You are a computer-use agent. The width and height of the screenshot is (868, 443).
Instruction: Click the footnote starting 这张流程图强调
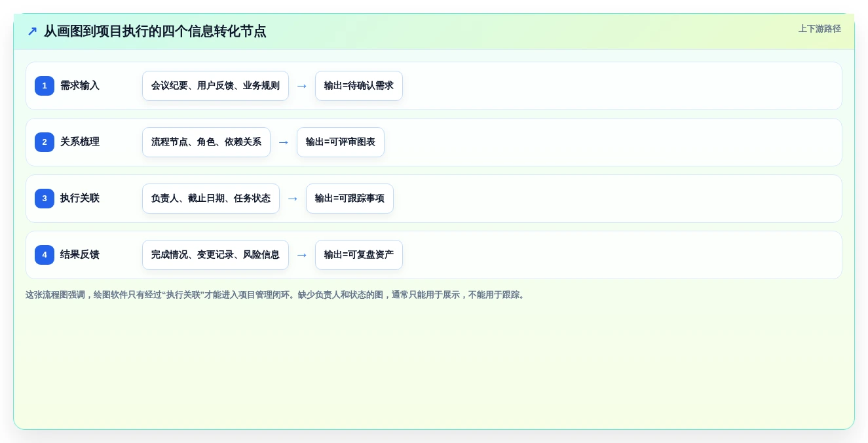click(x=275, y=295)
